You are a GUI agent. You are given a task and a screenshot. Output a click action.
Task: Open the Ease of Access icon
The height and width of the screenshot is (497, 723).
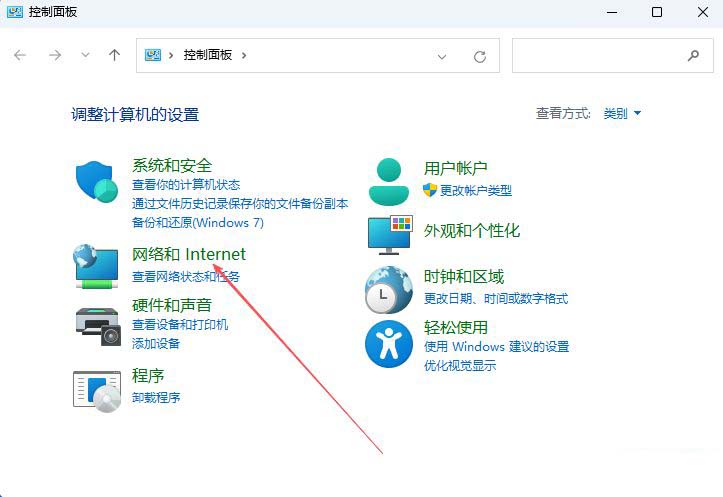[389, 344]
